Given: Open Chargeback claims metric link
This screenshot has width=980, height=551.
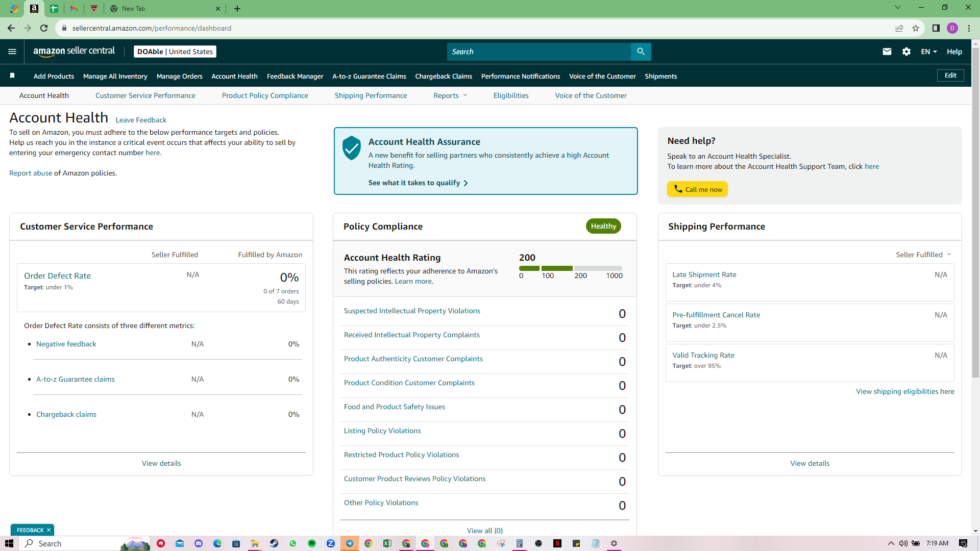Looking at the screenshot, I should (66, 414).
